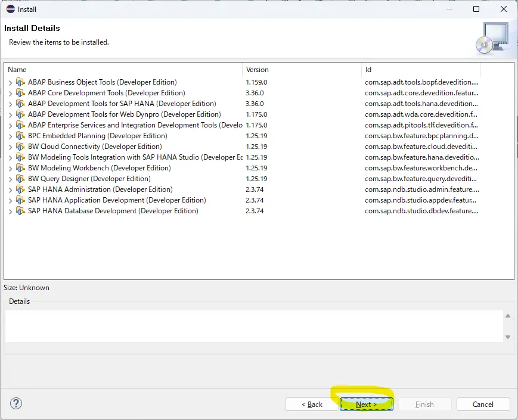Click the ABAP Core Development Tools feature icon
518x420 pixels.
tap(20, 93)
